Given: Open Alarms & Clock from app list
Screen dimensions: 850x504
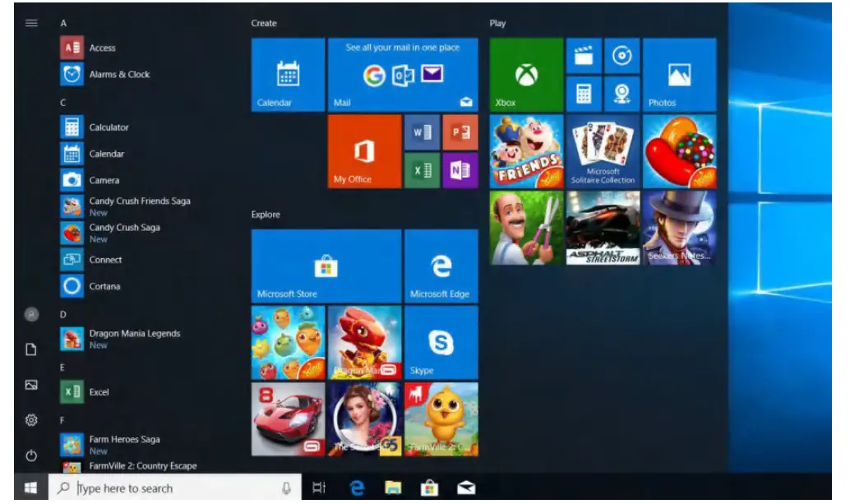Looking at the screenshot, I should point(125,74).
